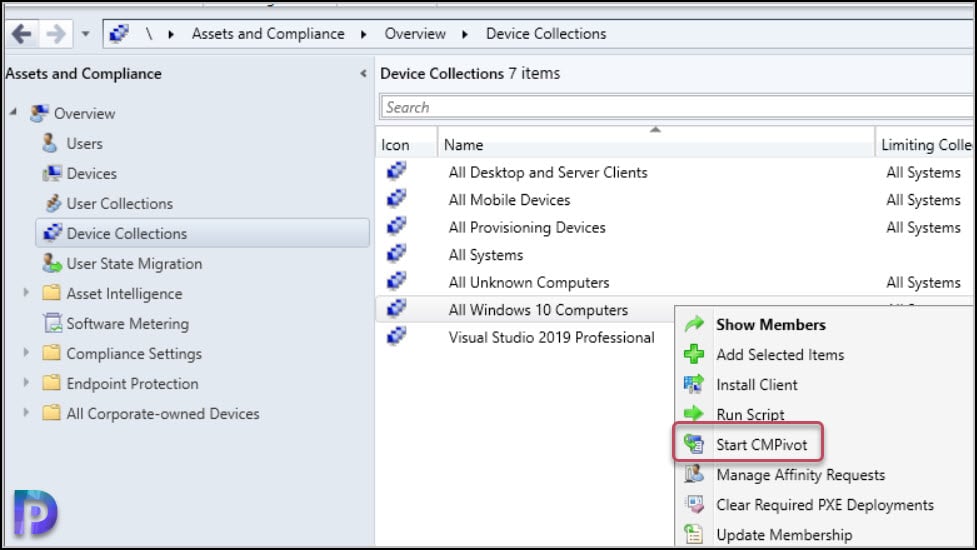Open User Collections tree item
Viewport: 977px width, 550px height.
(x=120, y=204)
